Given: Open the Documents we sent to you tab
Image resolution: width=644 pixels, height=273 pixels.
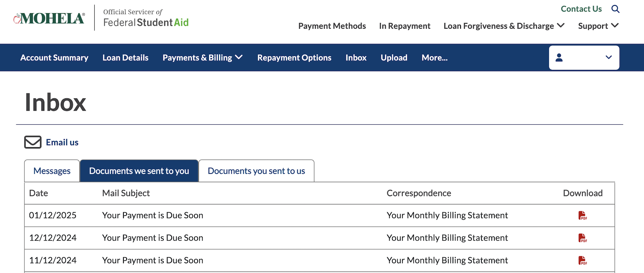Looking at the screenshot, I should point(139,171).
